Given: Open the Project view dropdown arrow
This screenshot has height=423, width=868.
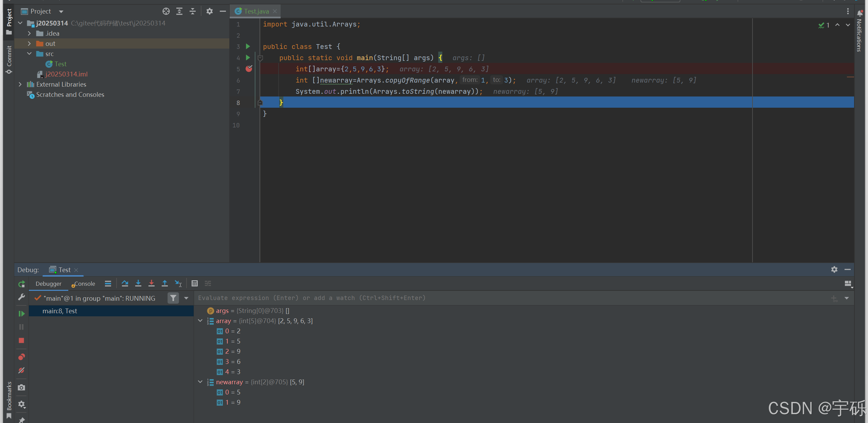Looking at the screenshot, I should tap(61, 12).
